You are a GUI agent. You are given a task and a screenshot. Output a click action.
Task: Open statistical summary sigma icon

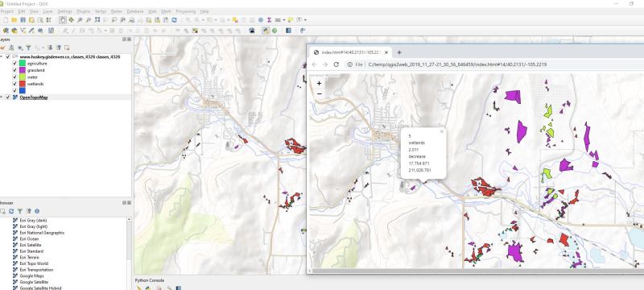269,19
